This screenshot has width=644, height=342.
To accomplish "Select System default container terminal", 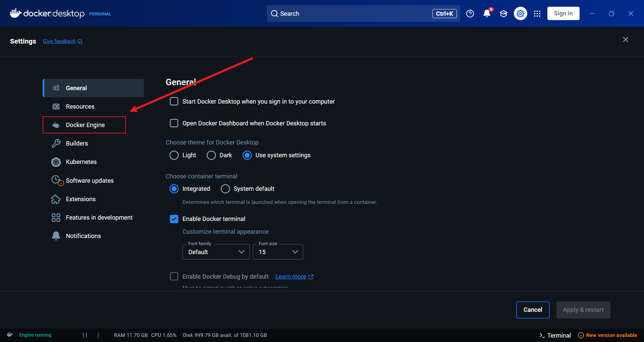I will (x=225, y=189).
